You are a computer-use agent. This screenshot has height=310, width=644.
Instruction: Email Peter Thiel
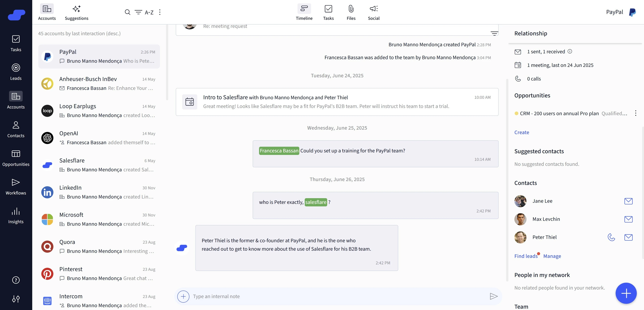pos(628,237)
